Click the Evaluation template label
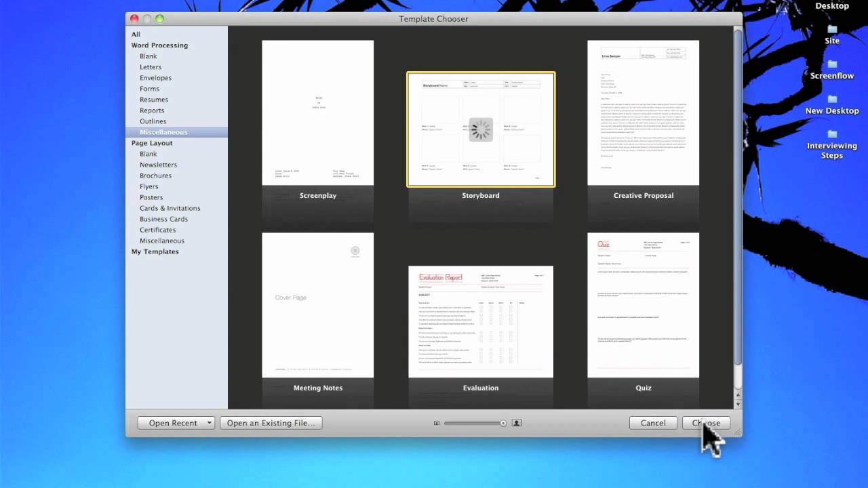The width and height of the screenshot is (868, 488). (481, 388)
